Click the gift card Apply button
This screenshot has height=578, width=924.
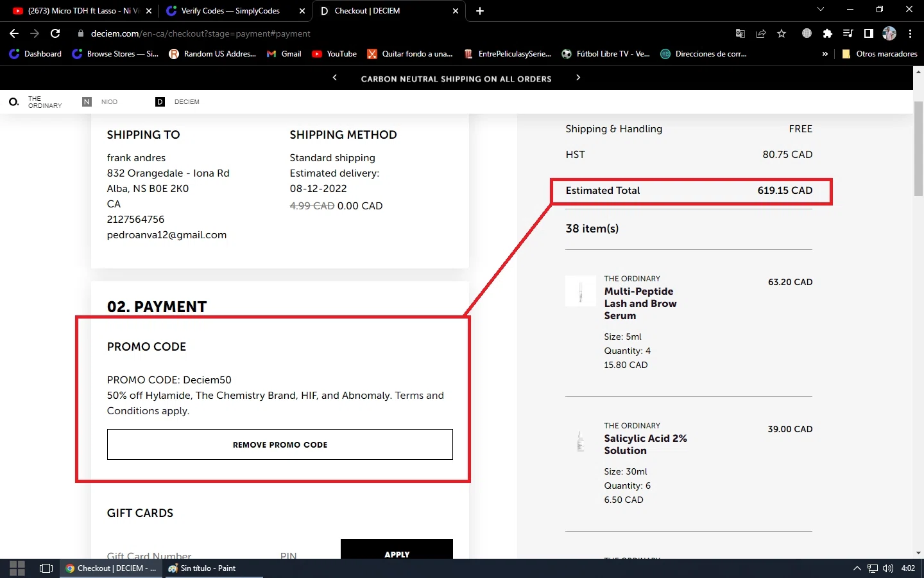[x=397, y=549]
